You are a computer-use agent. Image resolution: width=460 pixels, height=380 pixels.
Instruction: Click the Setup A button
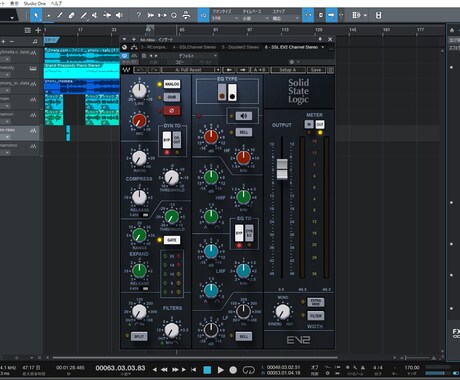(288, 70)
